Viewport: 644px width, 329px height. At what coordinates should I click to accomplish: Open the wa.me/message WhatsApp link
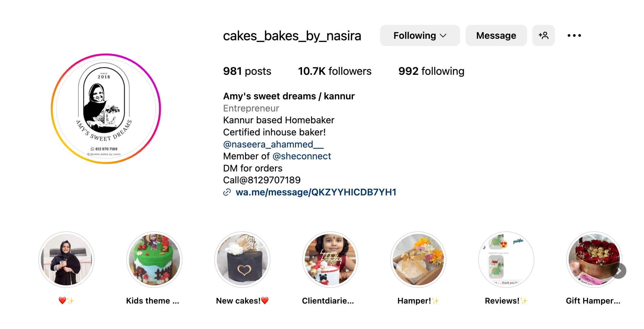coord(316,192)
